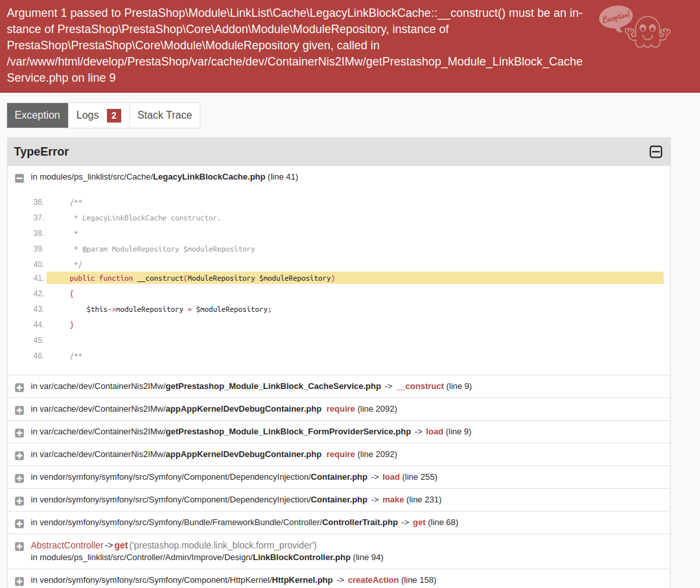
Task: Collapse the LegacyLinkBlockCache.php frame minus icon
Action: [19, 178]
